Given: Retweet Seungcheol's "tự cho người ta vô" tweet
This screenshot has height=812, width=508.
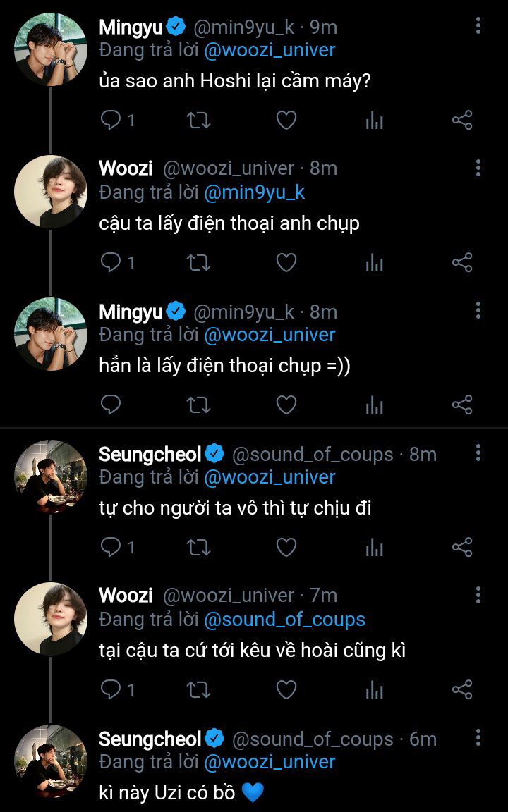Looking at the screenshot, I should click(x=199, y=548).
